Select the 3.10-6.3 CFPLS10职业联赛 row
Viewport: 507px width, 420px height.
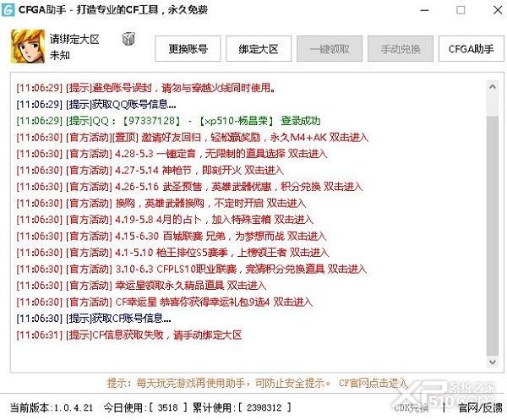click(x=192, y=269)
